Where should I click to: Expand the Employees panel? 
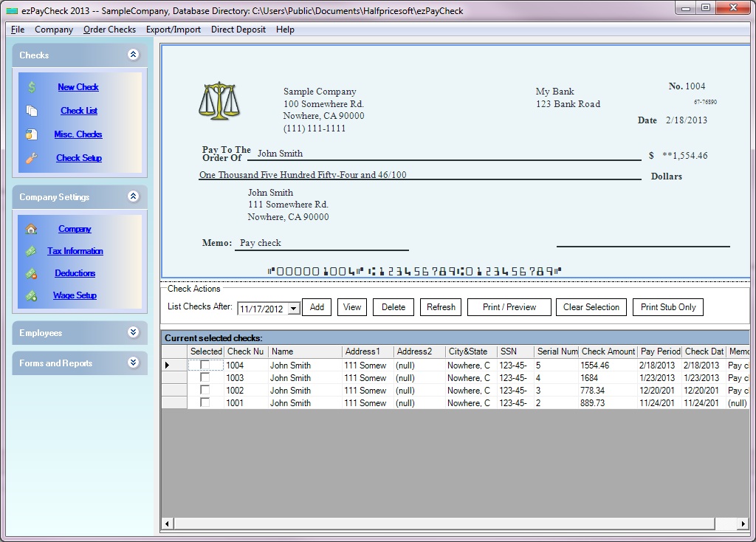(133, 332)
